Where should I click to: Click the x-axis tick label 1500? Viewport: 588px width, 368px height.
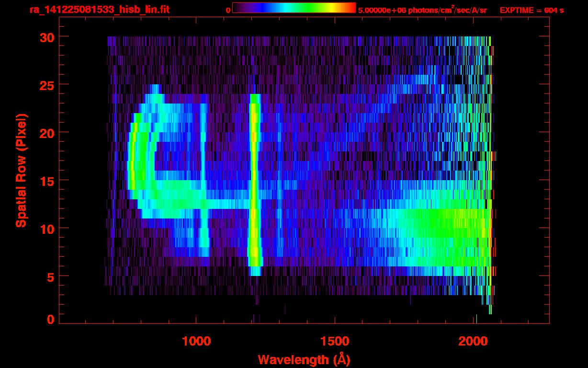(335, 341)
